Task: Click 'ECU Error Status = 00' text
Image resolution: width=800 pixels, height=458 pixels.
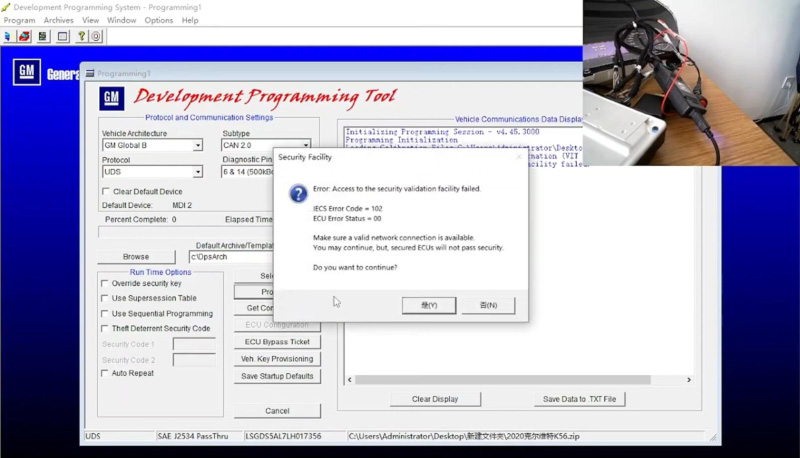Action: (347, 219)
